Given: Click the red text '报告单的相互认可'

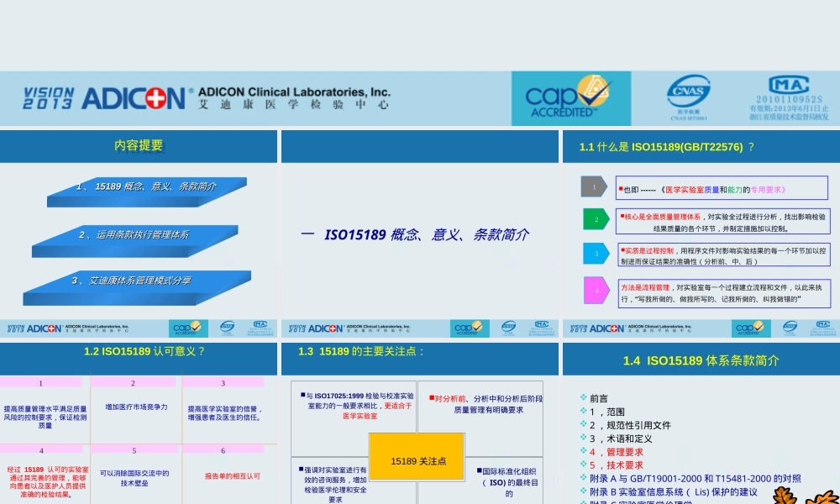Looking at the screenshot, I should tap(232, 475).
